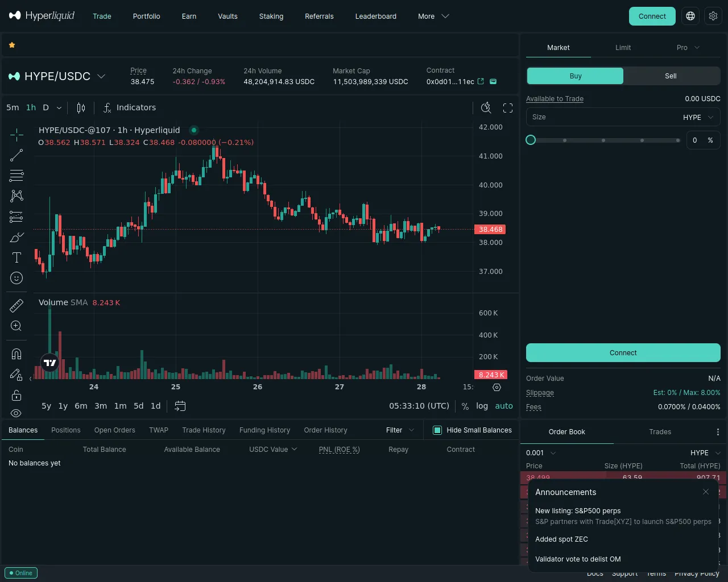
Task: Click the Hyperliquid logo
Action: 42,16
